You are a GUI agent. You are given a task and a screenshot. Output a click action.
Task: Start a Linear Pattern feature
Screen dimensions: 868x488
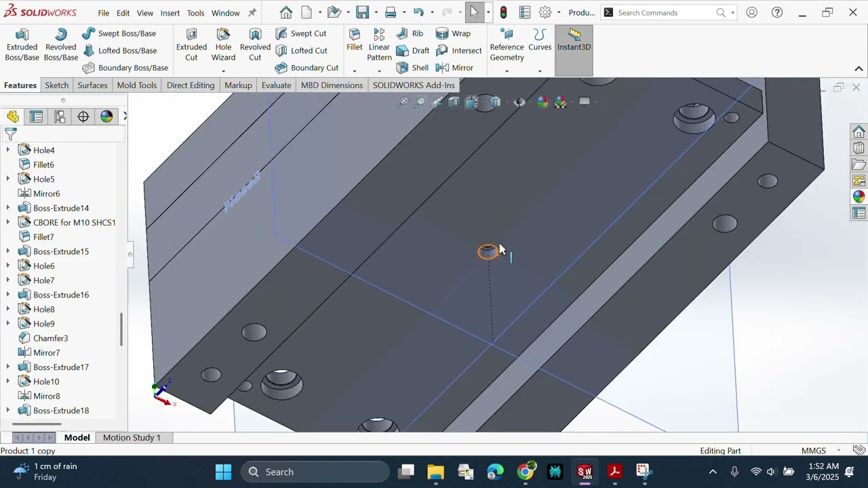point(379,45)
